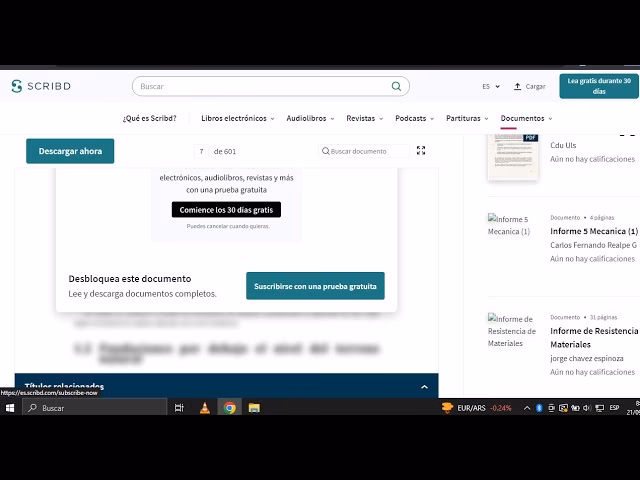Expand the Libros electrónicos menu
This screenshot has height=480, width=640.
(x=238, y=118)
